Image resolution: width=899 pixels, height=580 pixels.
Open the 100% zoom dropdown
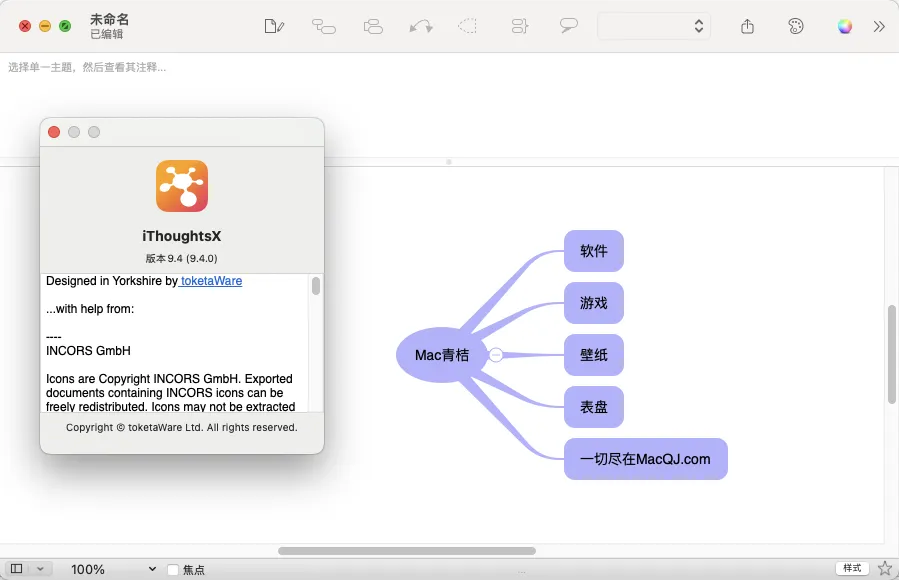(113, 569)
